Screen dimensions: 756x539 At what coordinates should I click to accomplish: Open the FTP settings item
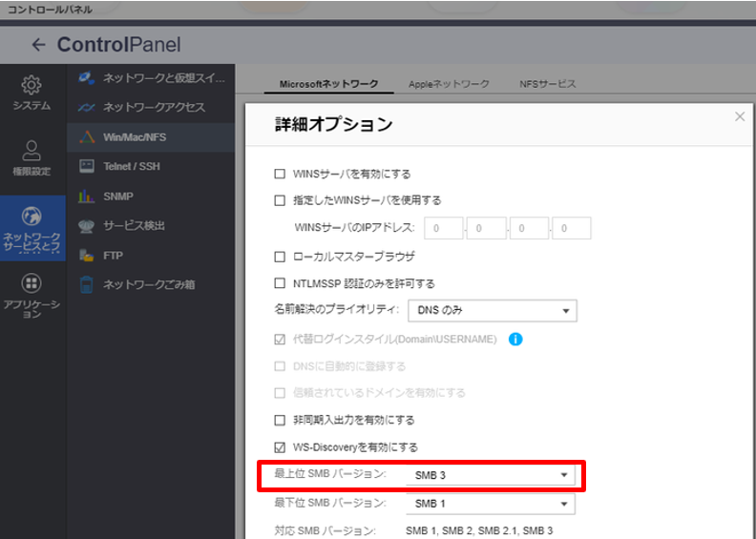pyautogui.click(x=114, y=256)
